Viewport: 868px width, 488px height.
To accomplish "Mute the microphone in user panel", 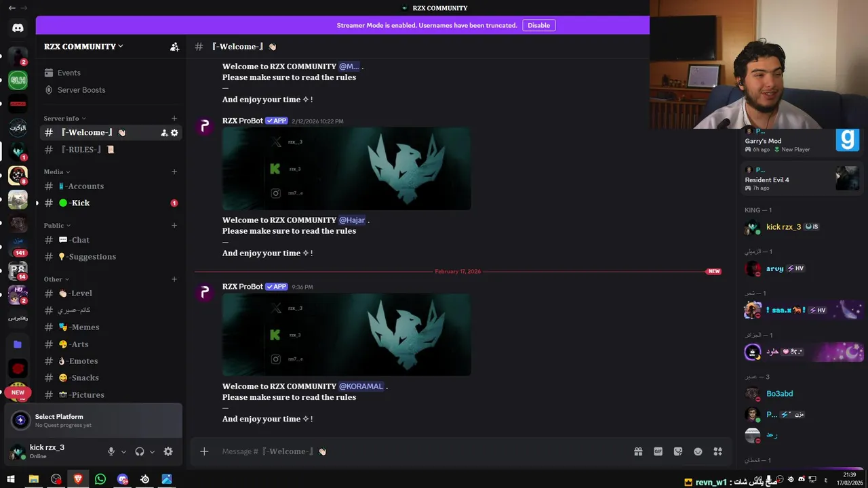I will [111, 451].
